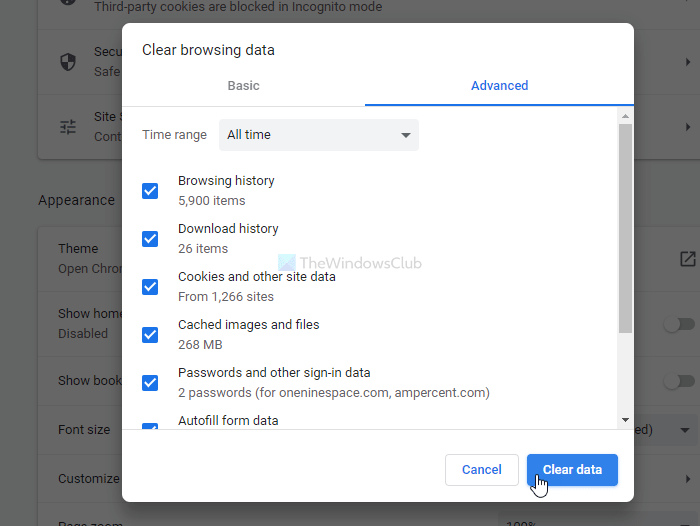Click scrollbar down arrow in dialog

pyautogui.click(x=625, y=420)
